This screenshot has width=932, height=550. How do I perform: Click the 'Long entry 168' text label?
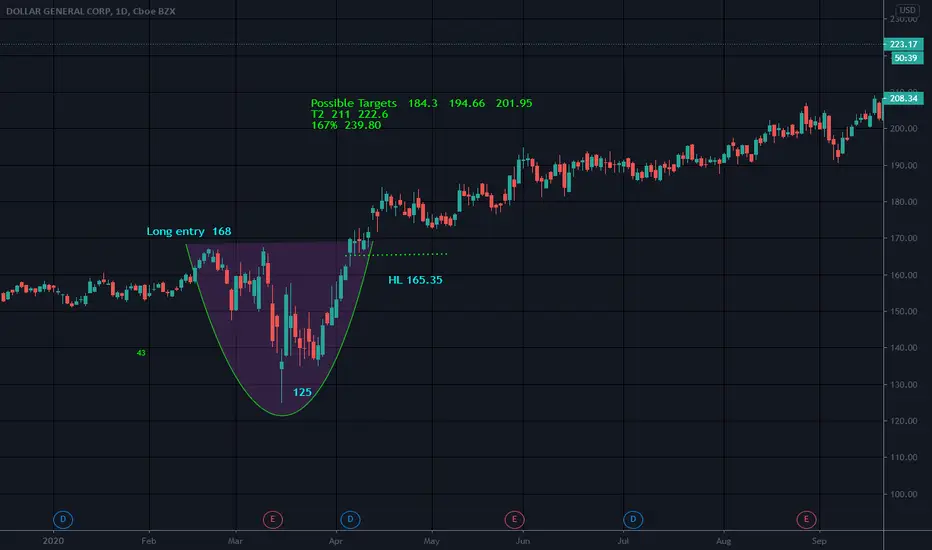coord(189,231)
